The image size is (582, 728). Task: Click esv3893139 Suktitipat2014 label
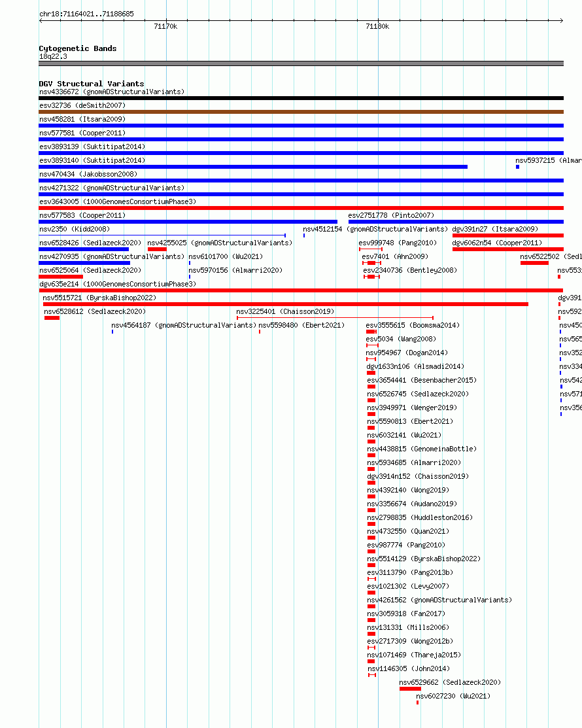pyautogui.click(x=92, y=147)
